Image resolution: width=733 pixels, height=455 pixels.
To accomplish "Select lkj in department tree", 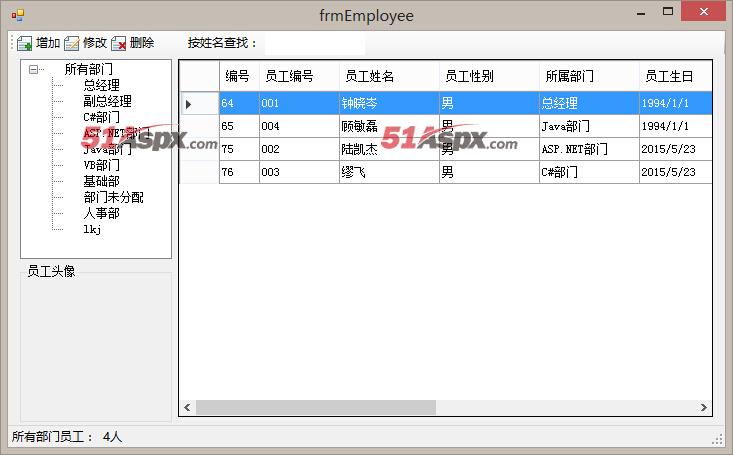I will (x=92, y=229).
